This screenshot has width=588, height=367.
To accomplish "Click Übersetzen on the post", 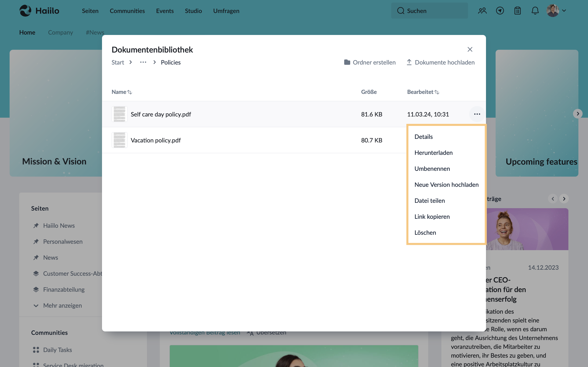I will [x=267, y=333].
